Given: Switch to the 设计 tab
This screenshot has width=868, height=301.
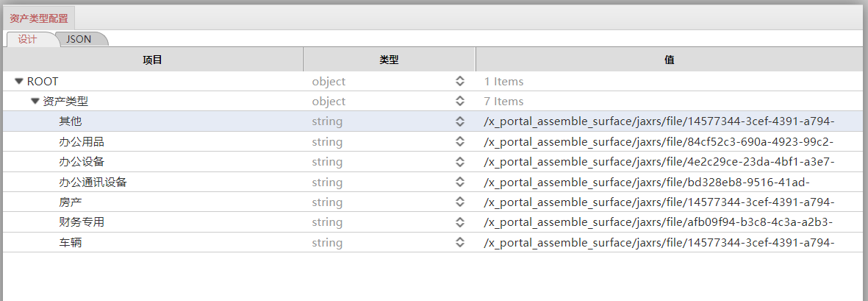Looking at the screenshot, I should [28, 39].
